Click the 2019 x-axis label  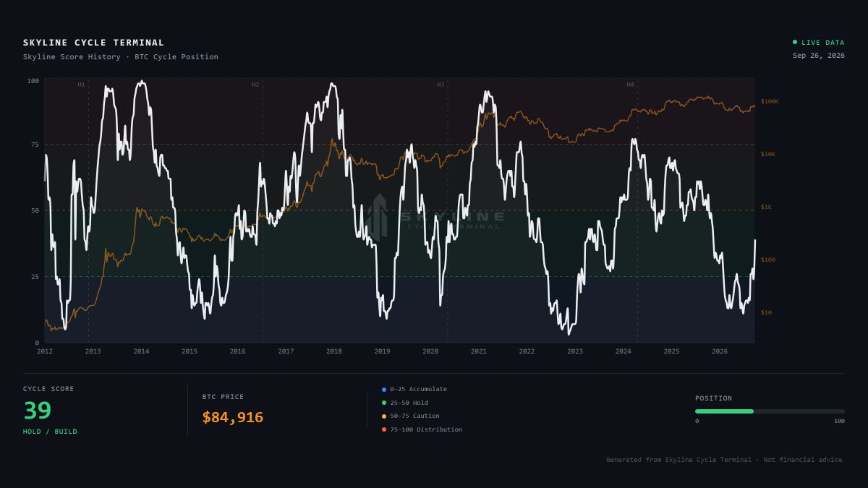point(382,351)
